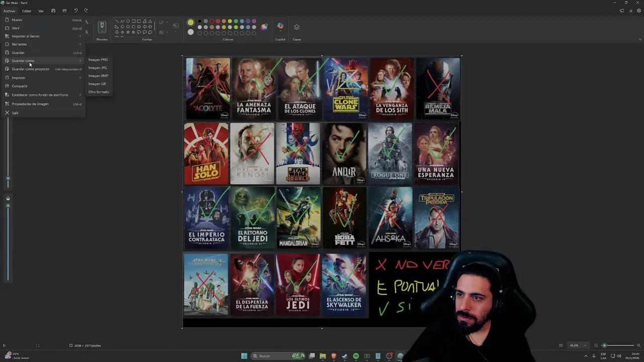Open the Copilot tool
The height and width of the screenshot is (362, 644).
(x=280, y=26)
